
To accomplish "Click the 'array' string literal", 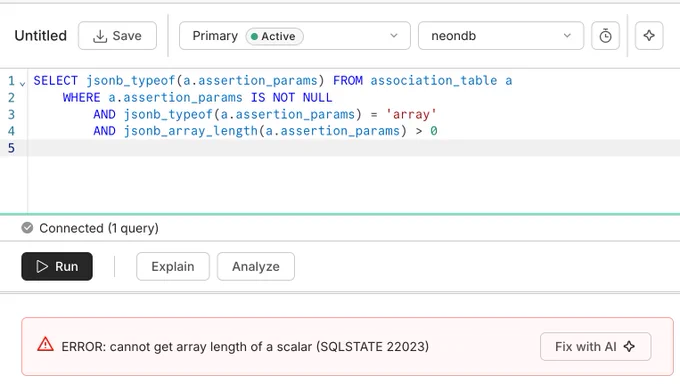I will [x=411, y=115].
